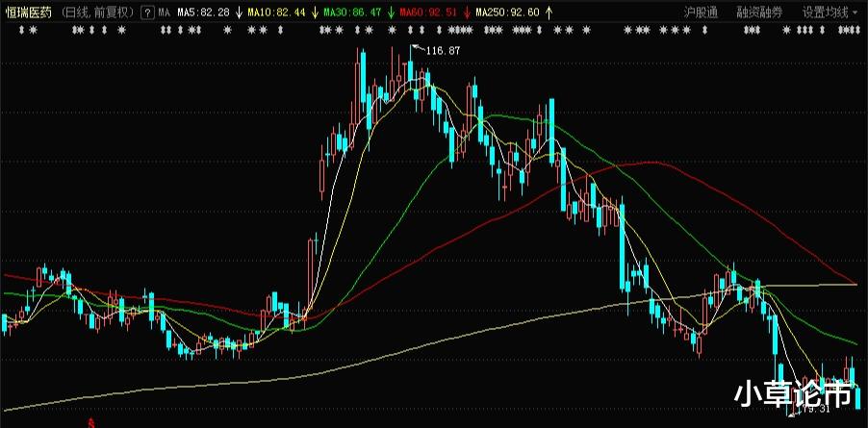The width and height of the screenshot is (868, 428).
Task: Select the green MA30:86.47 value
Action: [352, 13]
